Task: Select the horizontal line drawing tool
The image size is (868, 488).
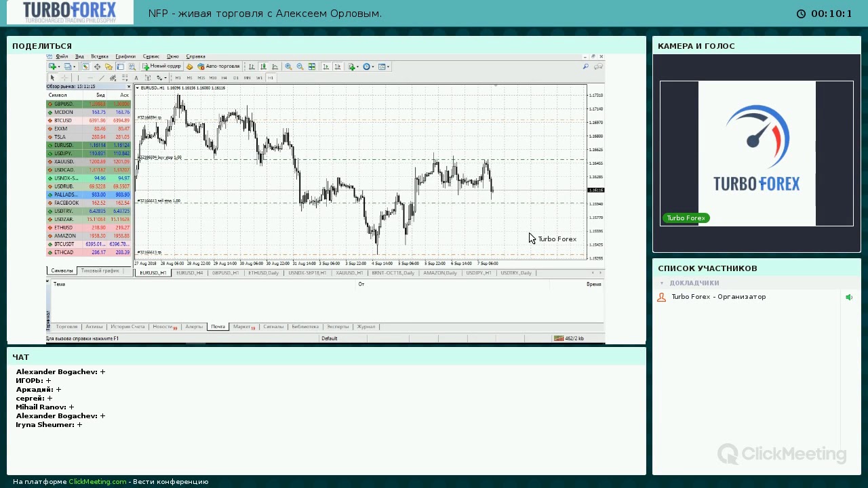Action: pyautogui.click(x=90, y=78)
